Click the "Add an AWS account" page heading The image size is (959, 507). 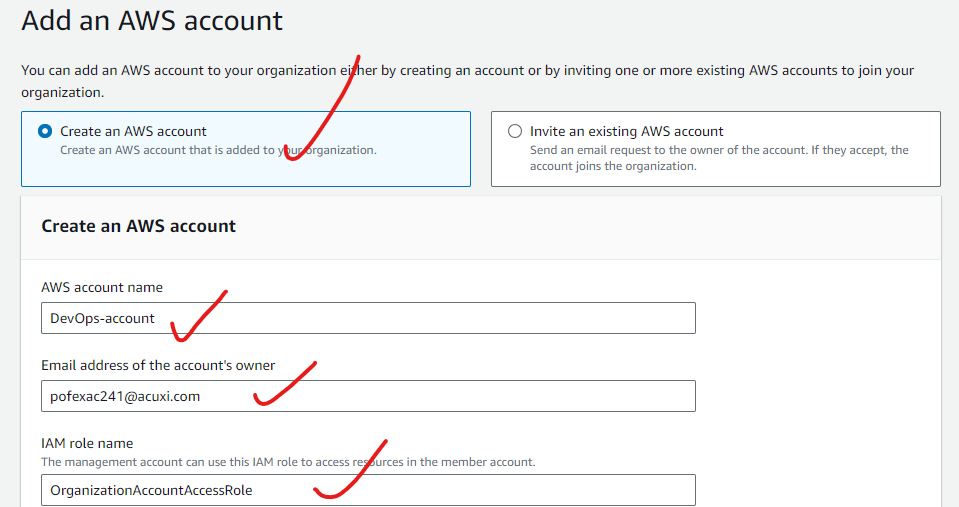(x=152, y=20)
